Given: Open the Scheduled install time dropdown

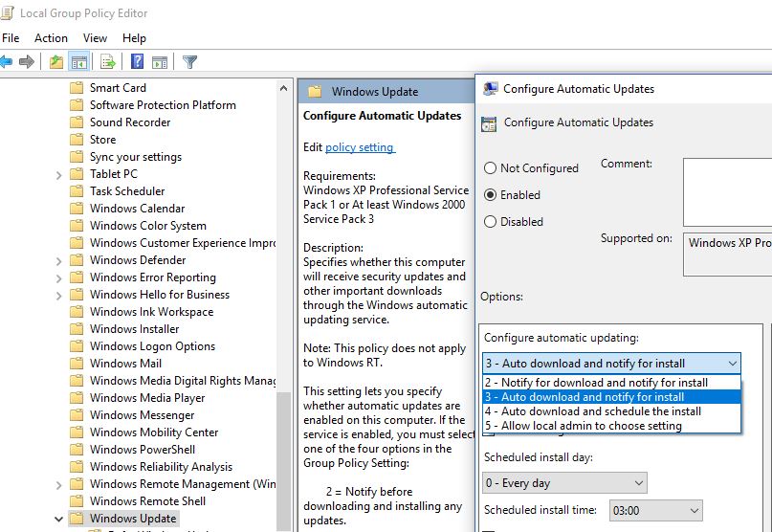Looking at the screenshot, I should point(656,510).
